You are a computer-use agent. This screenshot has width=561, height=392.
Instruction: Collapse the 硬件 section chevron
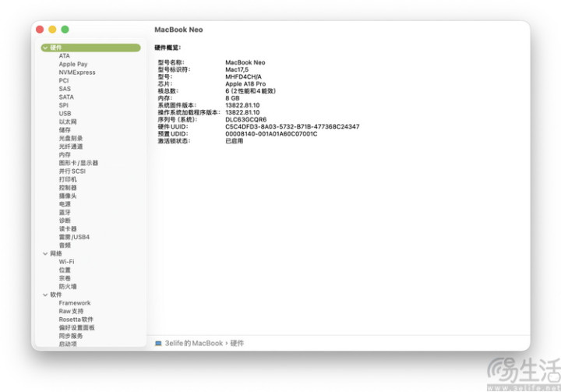coord(45,48)
